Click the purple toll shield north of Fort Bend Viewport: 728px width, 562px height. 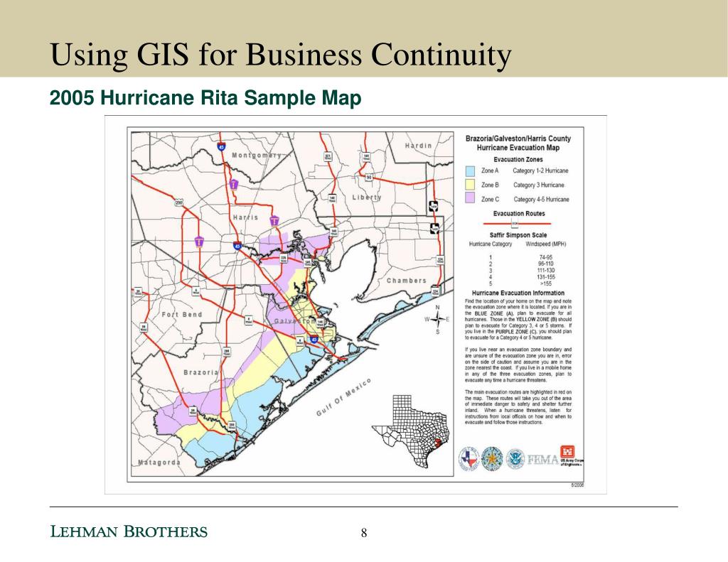pos(199,242)
